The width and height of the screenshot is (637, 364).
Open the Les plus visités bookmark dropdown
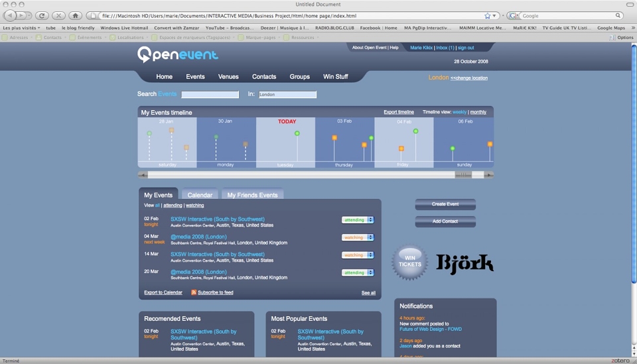tap(21, 28)
